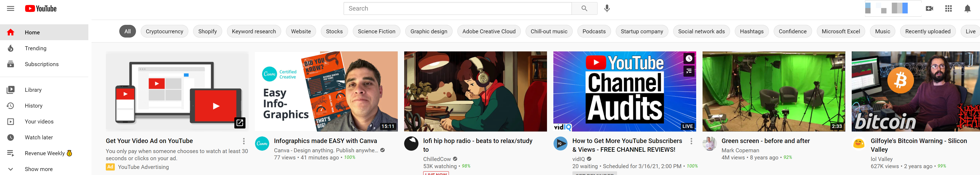This screenshot has height=175, width=980.
Task: Open Infographics made EASY with Canva title
Action: (325, 141)
